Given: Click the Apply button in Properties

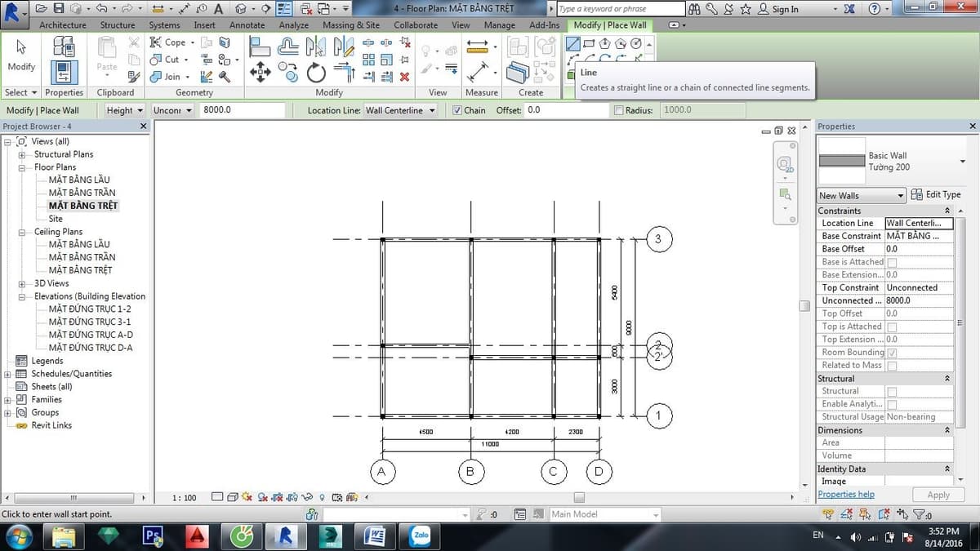Looking at the screenshot, I should (938, 495).
